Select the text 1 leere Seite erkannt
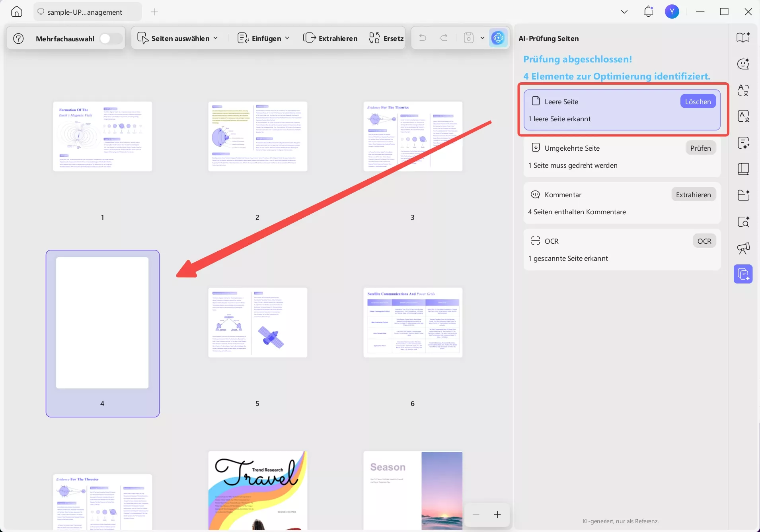Screen dimensions: 760x532 coord(559,119)
